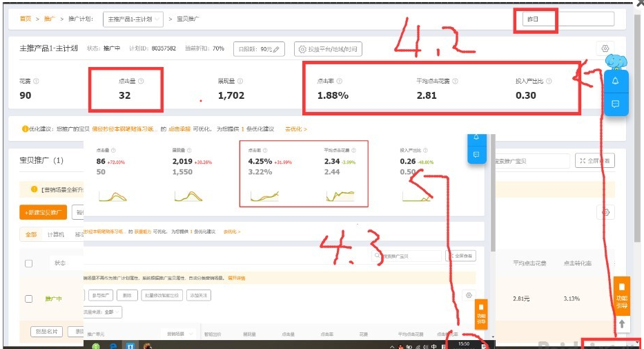
Task: Click the main page vertical scrollbar
Action: coord(638,127)
